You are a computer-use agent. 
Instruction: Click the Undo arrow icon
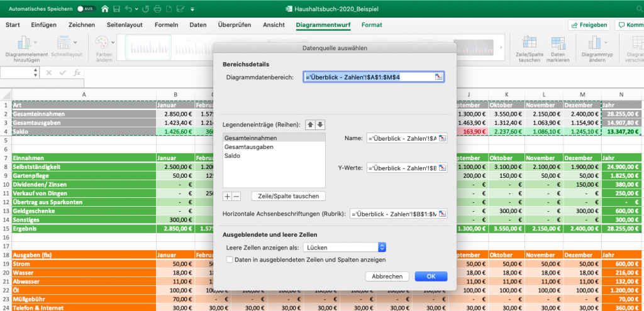coord(128,9)
